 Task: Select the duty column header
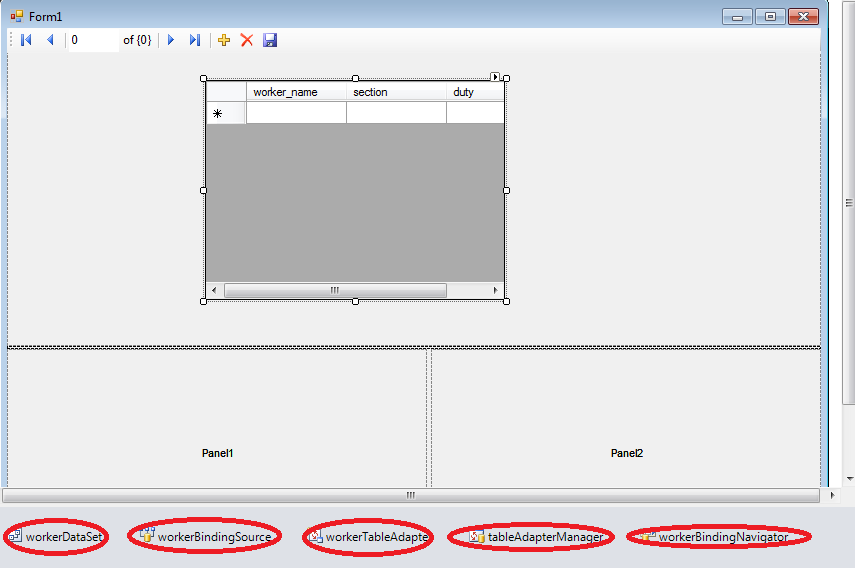point(475,92)
